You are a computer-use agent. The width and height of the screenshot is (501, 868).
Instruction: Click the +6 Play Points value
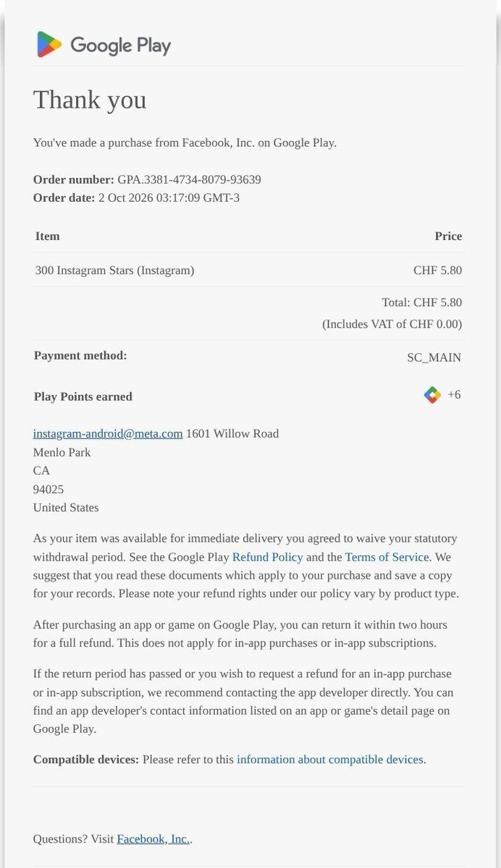[454, 395]
